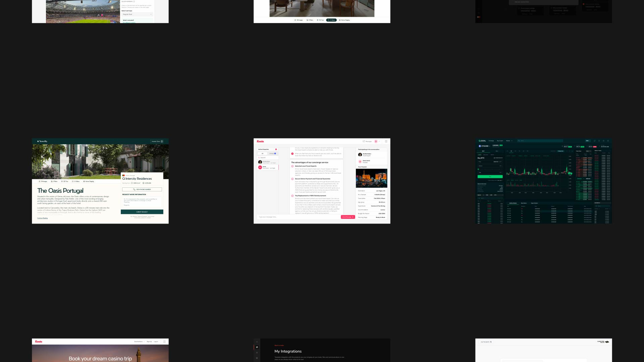Click Log In on casino trip page
The height and width of the screenshot is (362, 644).
[x=156, y=342]
